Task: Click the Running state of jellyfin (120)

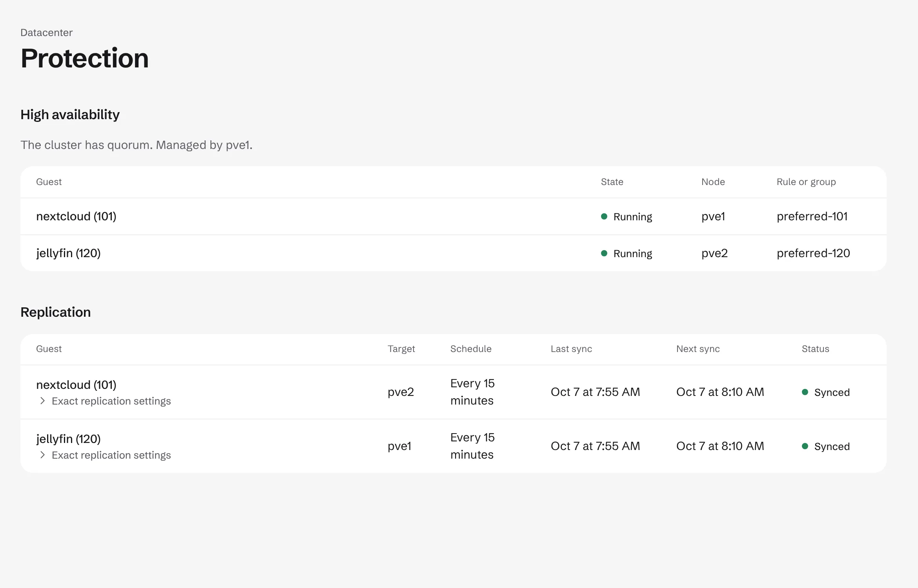Action: 627,253
